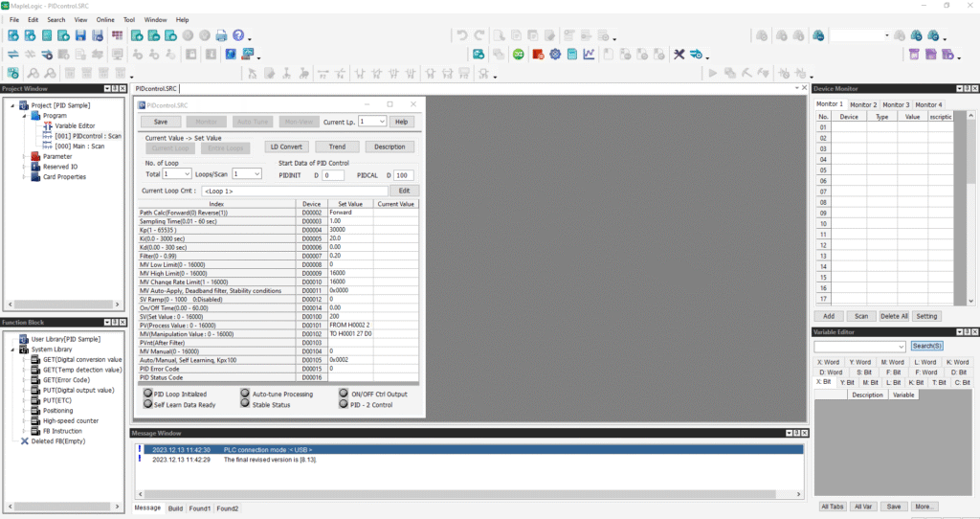
Task: Click the blue floppy disk Save icon
Action: (80, 35)
